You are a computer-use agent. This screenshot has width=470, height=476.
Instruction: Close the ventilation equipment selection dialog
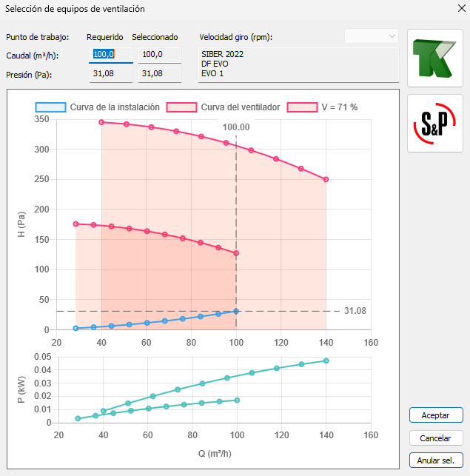(x=454, y=9)
